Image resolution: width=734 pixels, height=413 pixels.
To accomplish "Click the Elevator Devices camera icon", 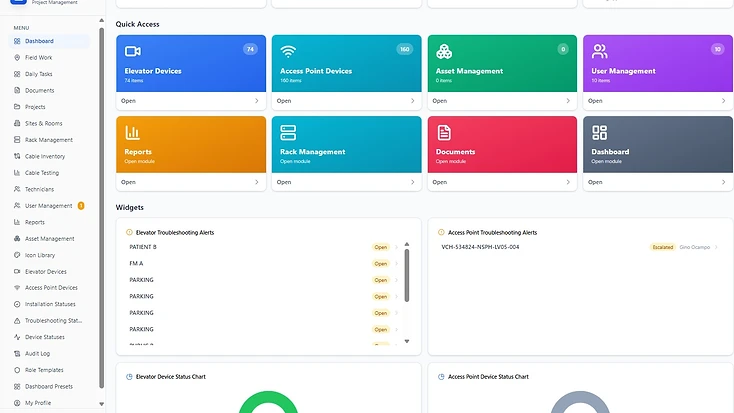I will tap(133, 51).
